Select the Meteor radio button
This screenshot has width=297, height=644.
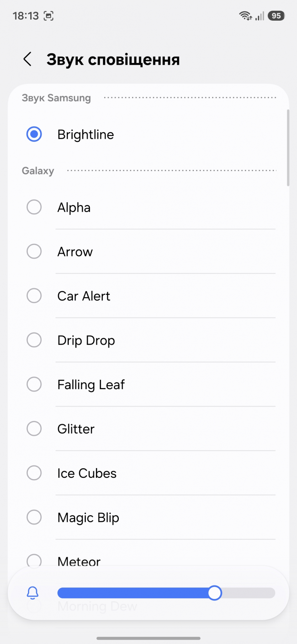pos(34,560)
